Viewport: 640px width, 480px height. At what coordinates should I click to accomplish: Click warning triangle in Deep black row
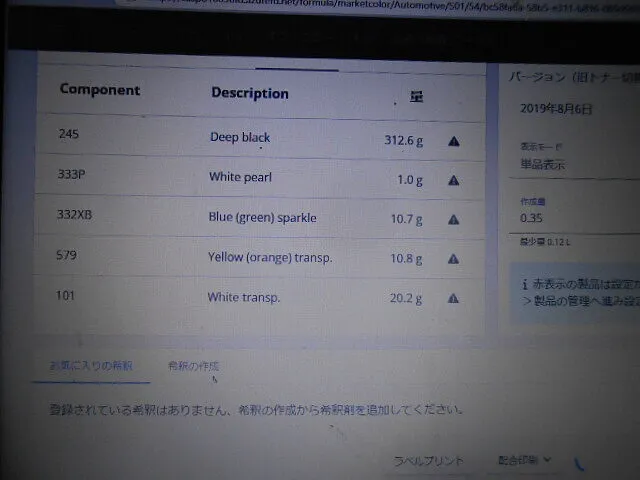click(x=453, y=141)
